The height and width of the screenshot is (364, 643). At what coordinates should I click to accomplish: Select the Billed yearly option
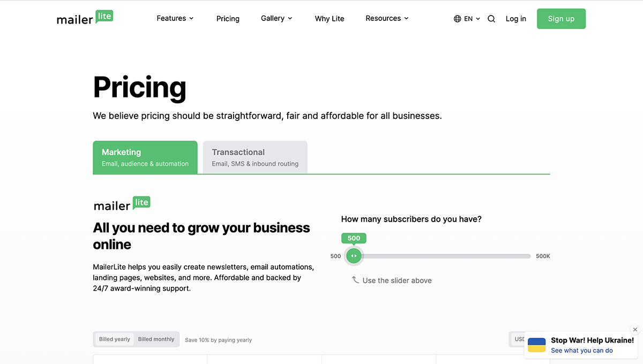(115, 339)
